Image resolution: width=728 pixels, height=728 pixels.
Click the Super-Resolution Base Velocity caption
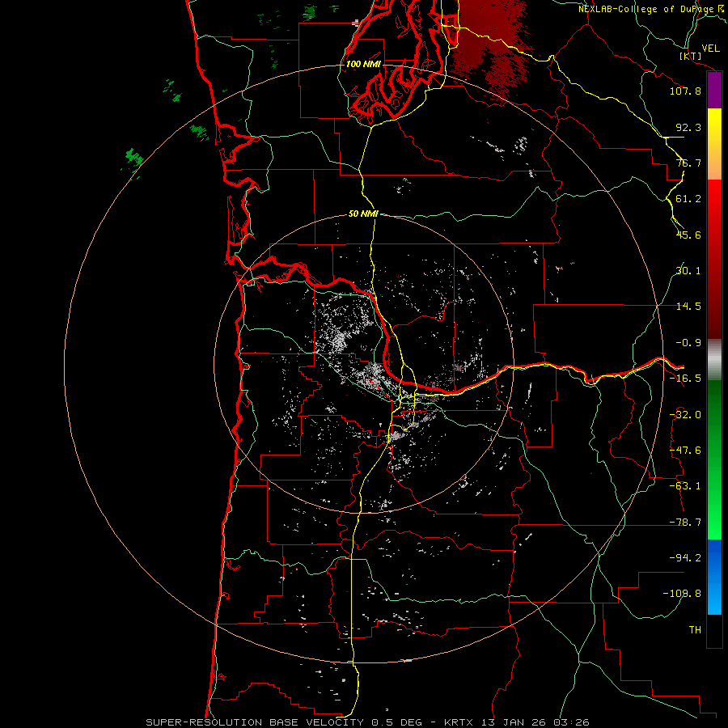(x=367, y=722)
